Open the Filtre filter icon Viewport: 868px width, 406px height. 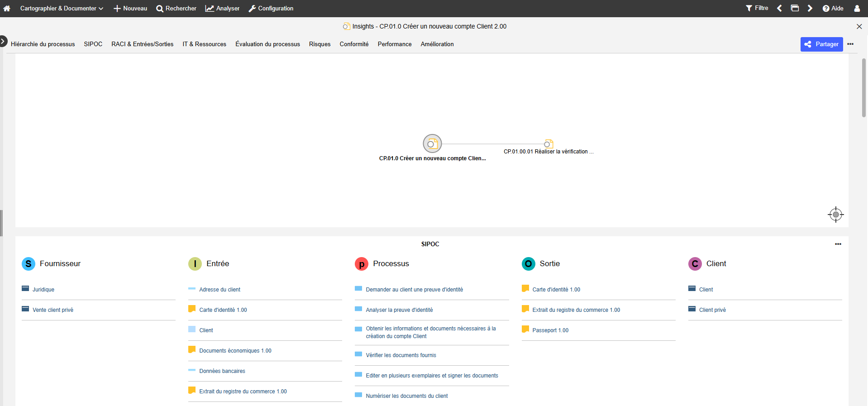(x=757, y=8)
